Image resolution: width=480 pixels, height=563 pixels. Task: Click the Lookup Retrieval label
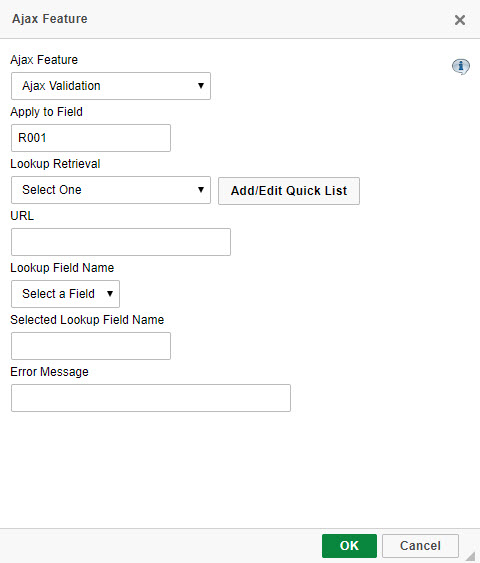coord(55,164)
